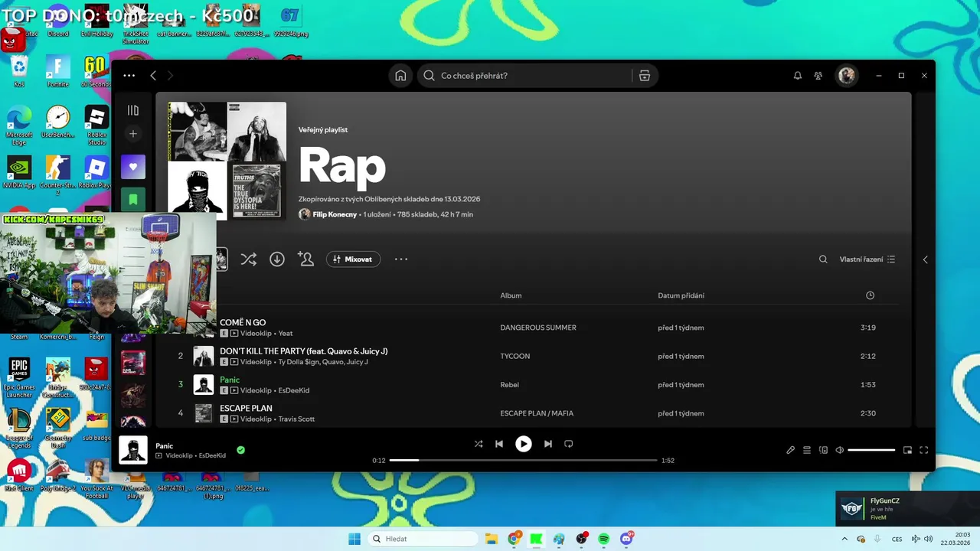Open Fortnite desktop shortcut
Image resolution: width=980 pixels, height=551 pixels.
tap(58, 71)
